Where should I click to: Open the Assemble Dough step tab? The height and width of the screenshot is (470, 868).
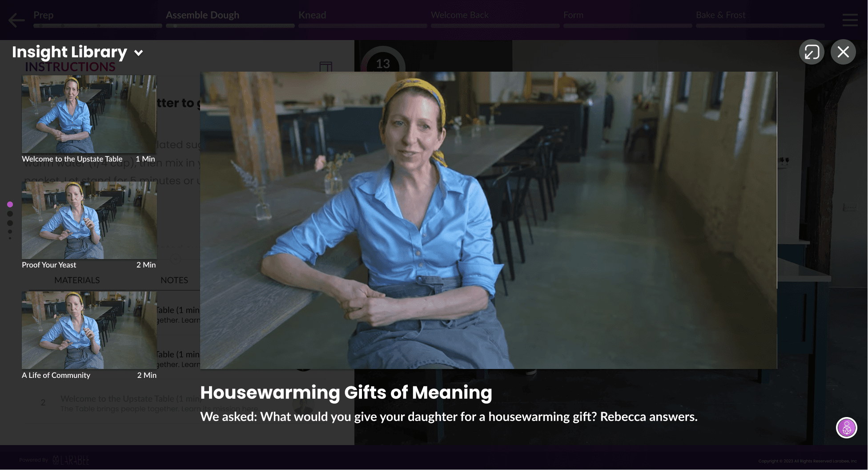coord(202,15)
